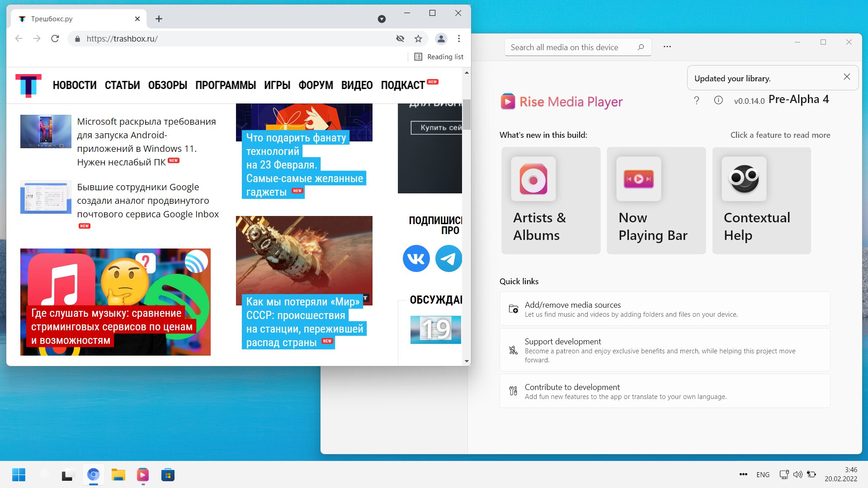Open the Telegram social link icon
Viewport: 868px width, 488px height.
448,258
